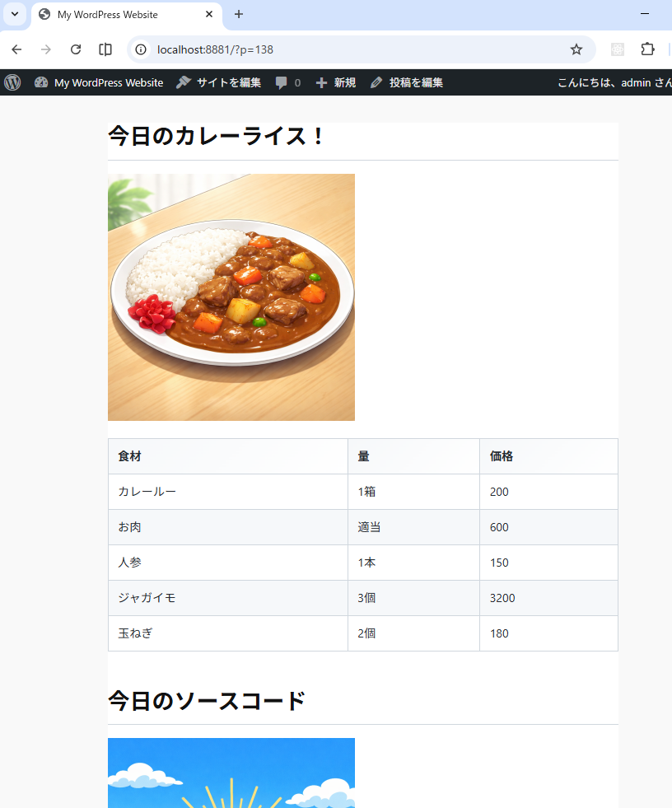Click the 今日のソースコード heading

[207, 701]
